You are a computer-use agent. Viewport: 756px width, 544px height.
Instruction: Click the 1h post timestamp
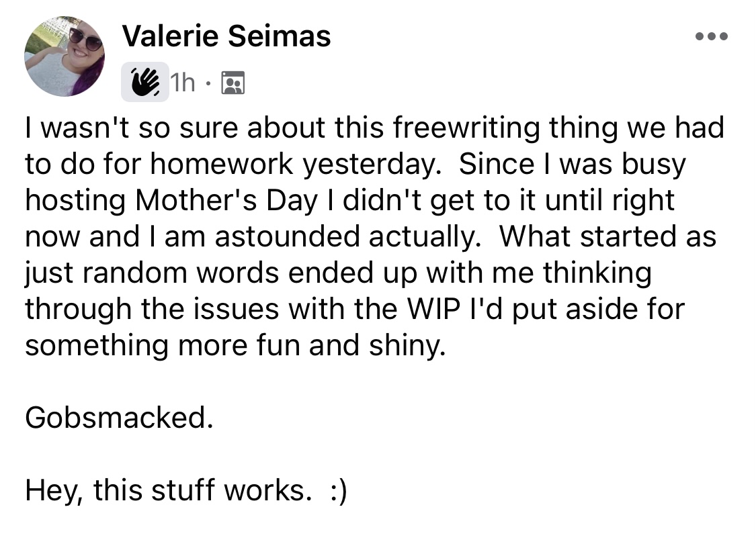(x=183, y=83)
